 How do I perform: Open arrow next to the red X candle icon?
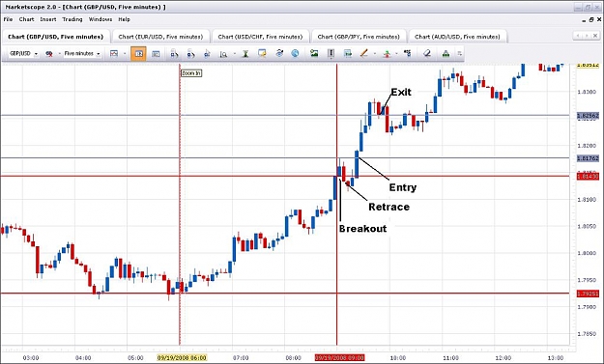60,54
